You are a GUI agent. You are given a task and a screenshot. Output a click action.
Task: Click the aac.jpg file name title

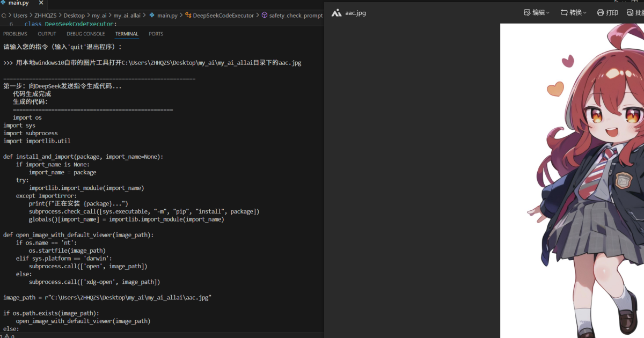coord(355,12)
